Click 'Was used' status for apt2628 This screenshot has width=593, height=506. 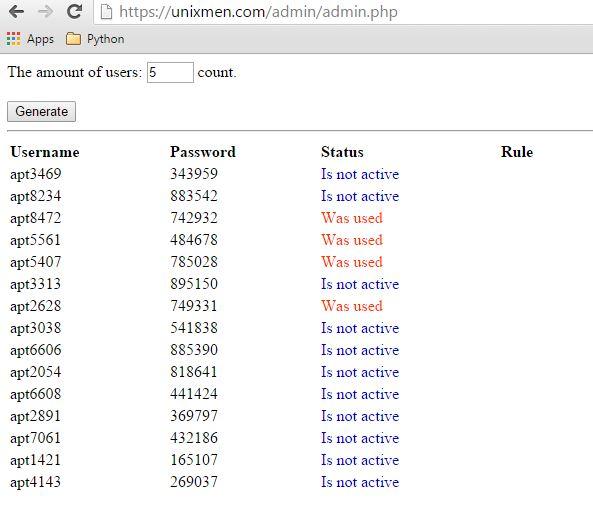tap(352, 306)
